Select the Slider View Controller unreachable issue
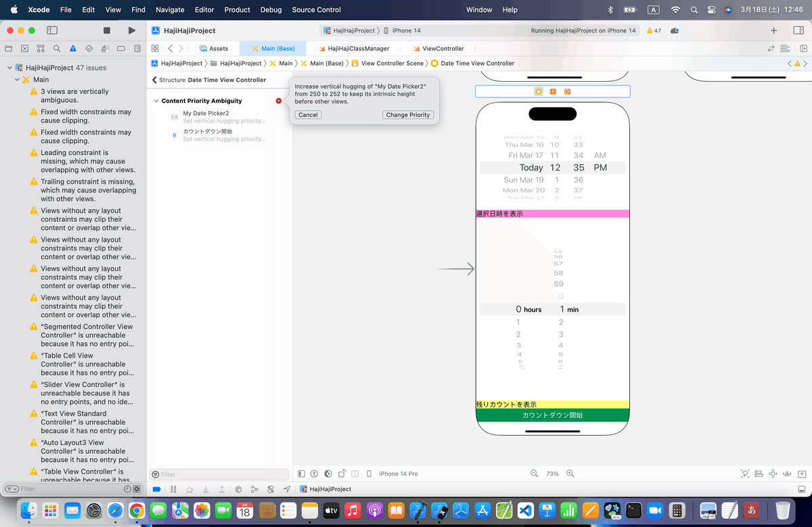The height and width of the screenshot is (527, 812). 84,393
